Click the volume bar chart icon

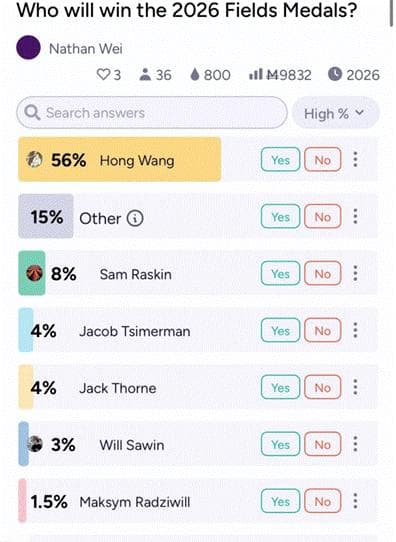[x=256, y=74]
